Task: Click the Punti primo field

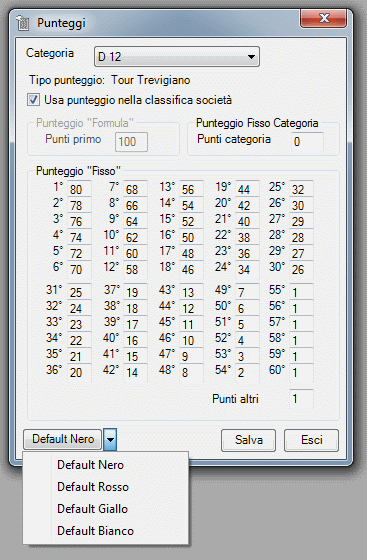Action: 131,142
